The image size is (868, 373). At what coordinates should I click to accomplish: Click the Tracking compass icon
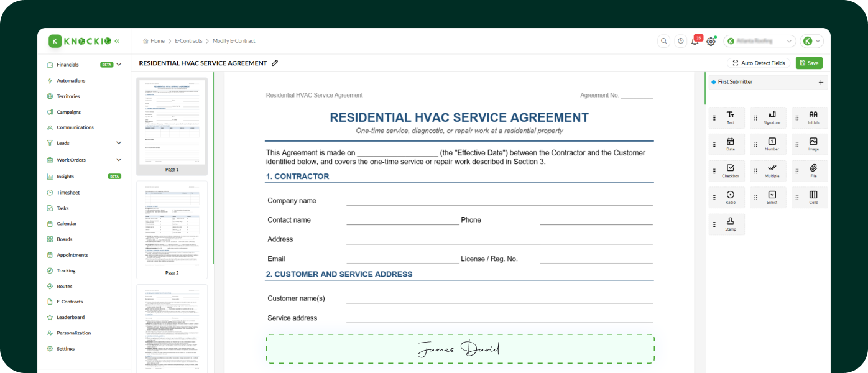50,270
